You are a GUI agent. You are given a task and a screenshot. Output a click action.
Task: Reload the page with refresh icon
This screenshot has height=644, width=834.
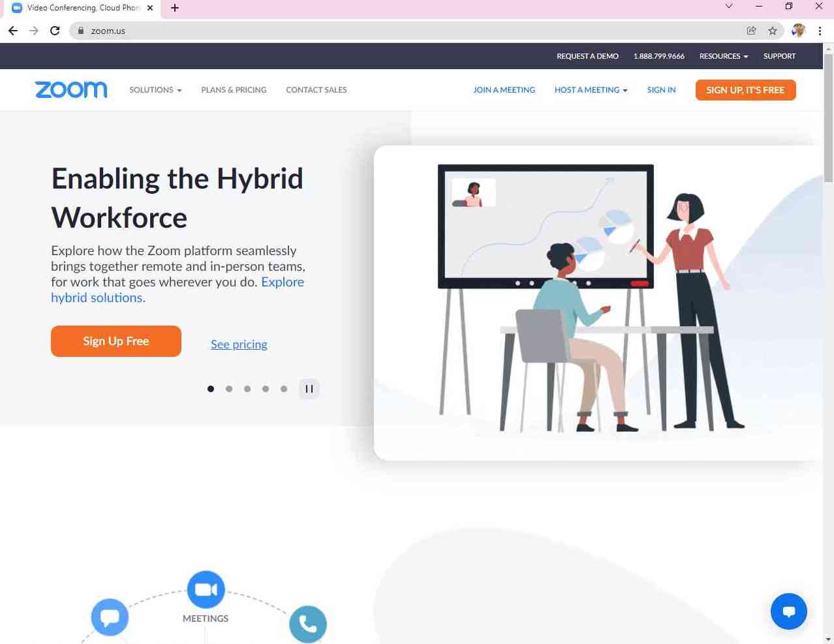pos(55,31)
